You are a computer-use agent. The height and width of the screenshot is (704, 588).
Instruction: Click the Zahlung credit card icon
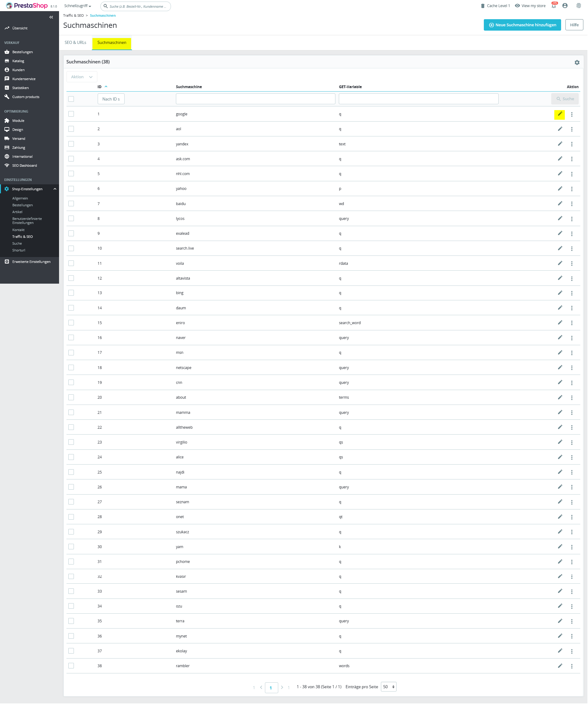(7, 148)
